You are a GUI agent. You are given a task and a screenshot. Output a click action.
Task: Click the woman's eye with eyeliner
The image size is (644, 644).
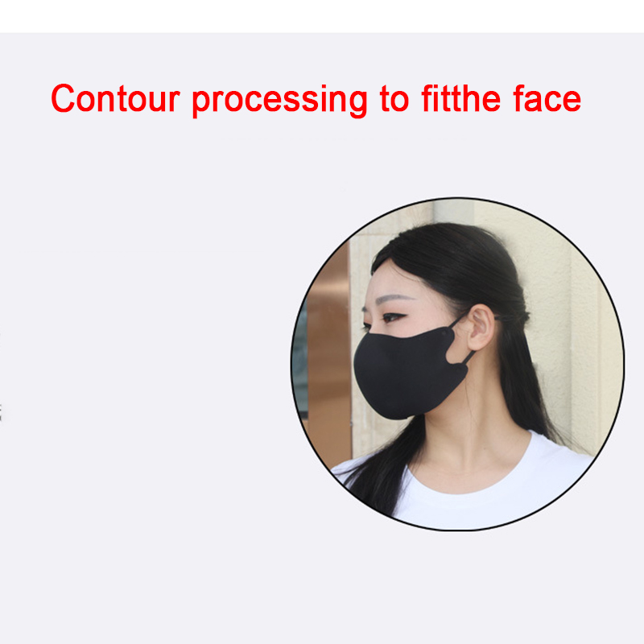click(391, 317)
